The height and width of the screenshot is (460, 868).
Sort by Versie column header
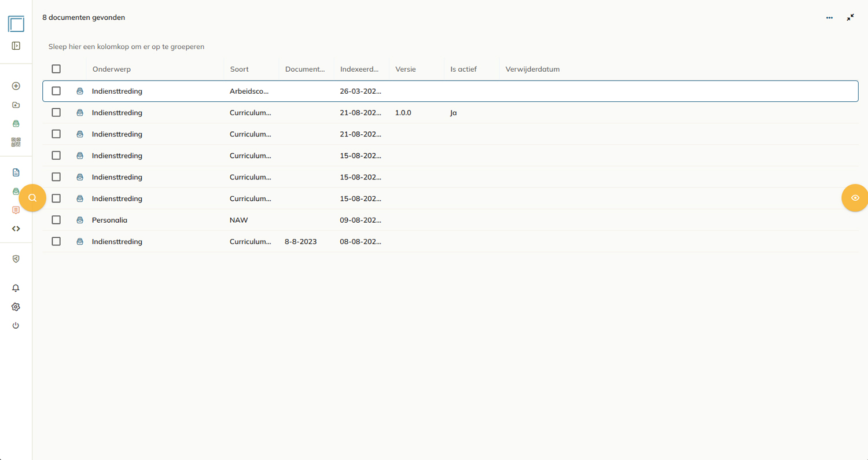click(406, 69)
